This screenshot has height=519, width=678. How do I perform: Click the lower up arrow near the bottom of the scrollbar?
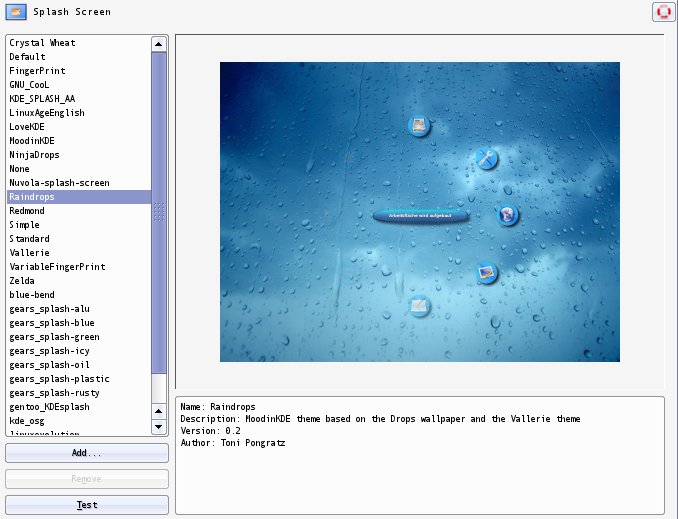(x=159, y=411)
